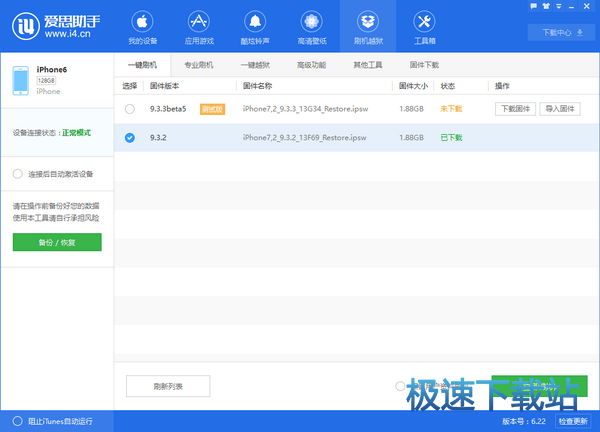Click 未下载 status text
600x432 pixels.
451,109
